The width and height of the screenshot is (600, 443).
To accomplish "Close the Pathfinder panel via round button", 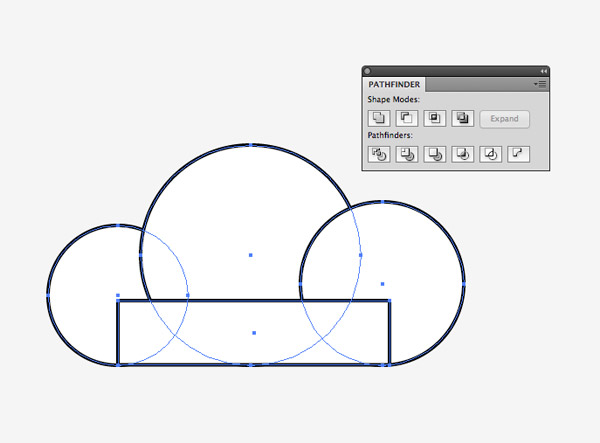I will point(367,71).
